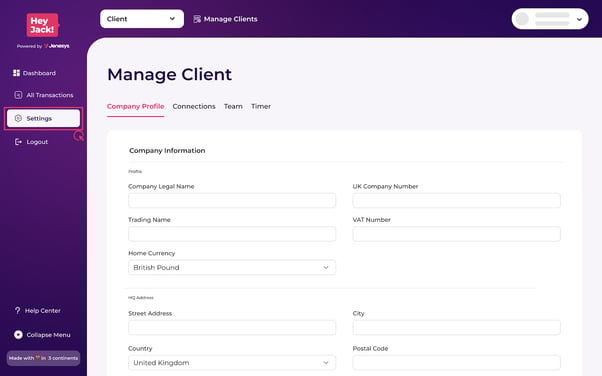Expand the Country United Kingdom dropdown
The image size is (602, 376).
232,363
